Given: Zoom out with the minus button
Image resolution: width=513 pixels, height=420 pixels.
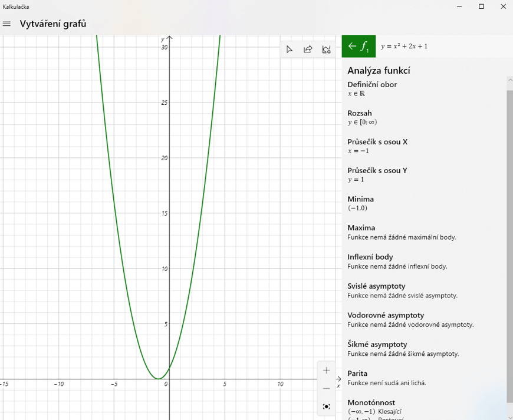Looking at the screenshot, I should [326, 388].
